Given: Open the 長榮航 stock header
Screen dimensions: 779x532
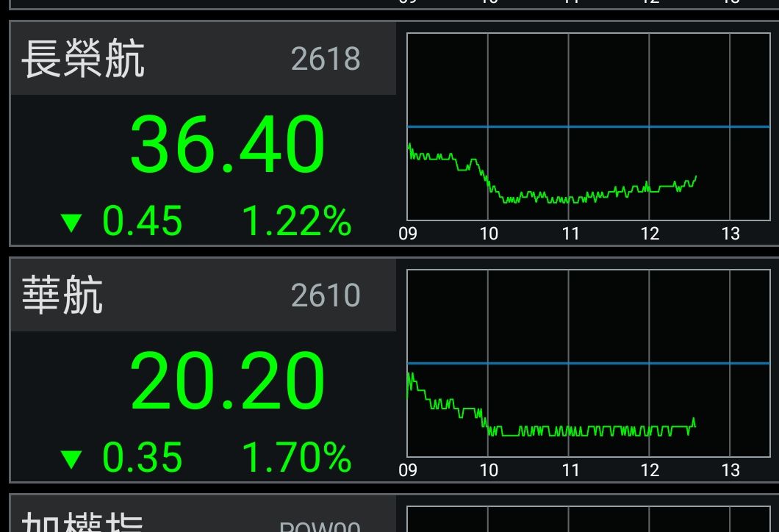Looking at the screenshot, I should coord(203,58).
